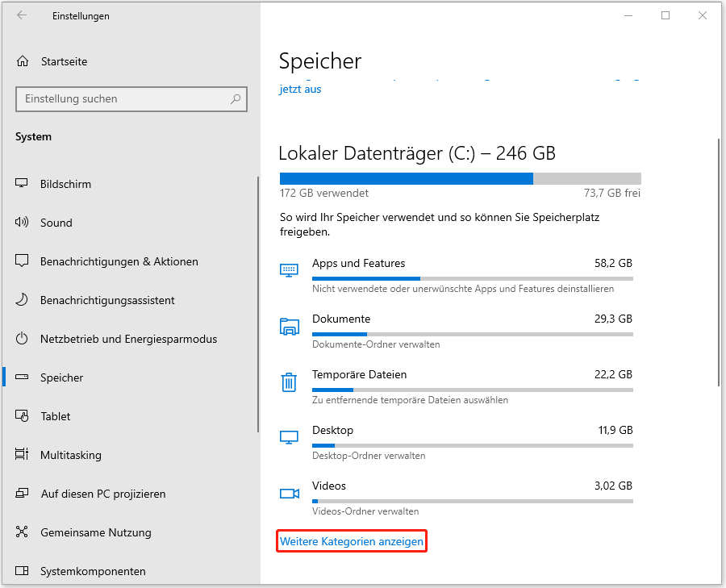The width and height of the screenshot is (726, 588).
Task: Click the back arrow icon
Action: 22,15
